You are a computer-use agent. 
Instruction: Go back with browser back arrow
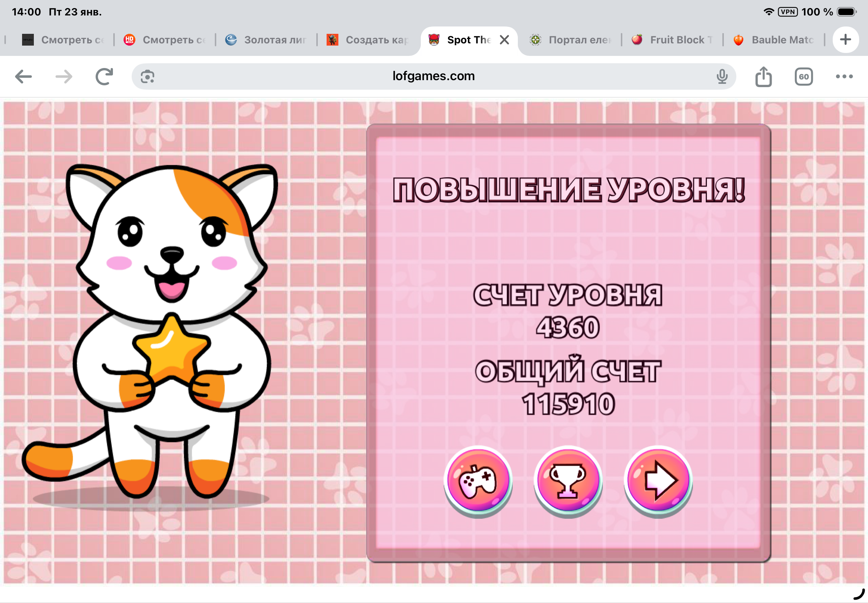[x=24, y=77]
